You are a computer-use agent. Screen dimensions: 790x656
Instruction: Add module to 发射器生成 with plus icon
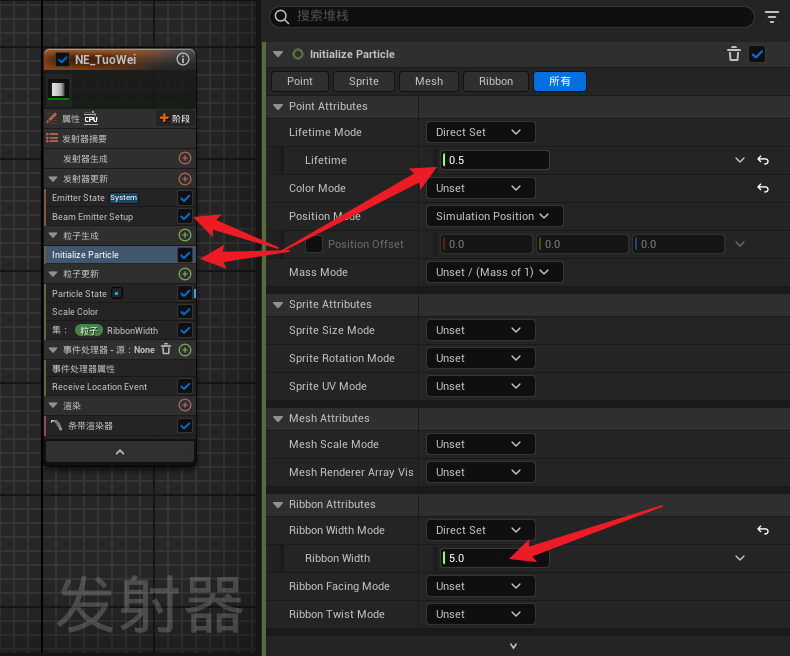tap(185, 159)
